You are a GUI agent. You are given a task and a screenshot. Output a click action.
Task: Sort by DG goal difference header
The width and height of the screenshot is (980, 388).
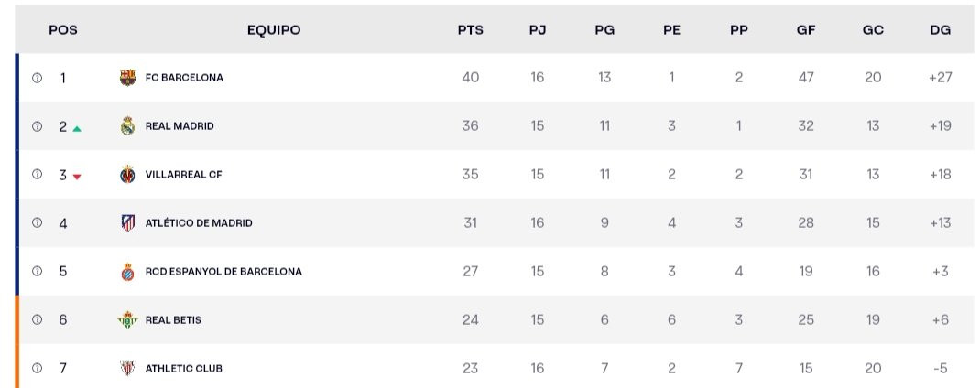940,30
